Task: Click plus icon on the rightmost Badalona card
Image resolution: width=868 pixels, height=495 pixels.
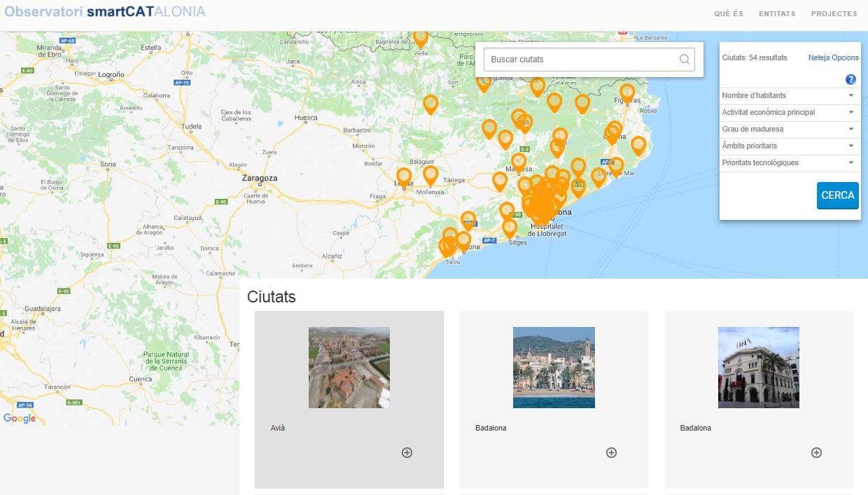Action: (816, 452)
